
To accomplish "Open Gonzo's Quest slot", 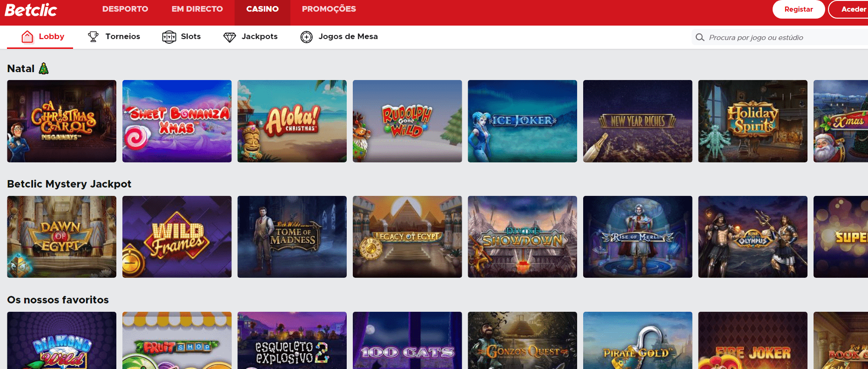I will click(522, 340).
